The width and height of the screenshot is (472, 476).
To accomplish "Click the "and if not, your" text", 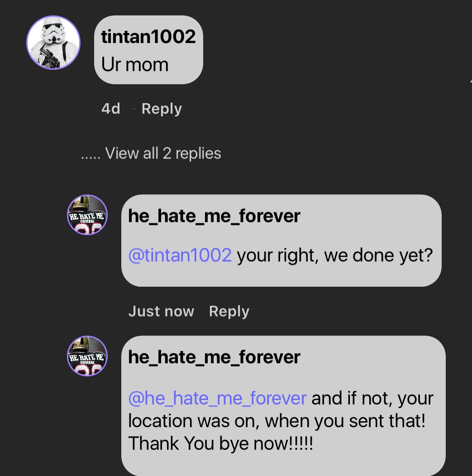I will [x=372, y=398].
